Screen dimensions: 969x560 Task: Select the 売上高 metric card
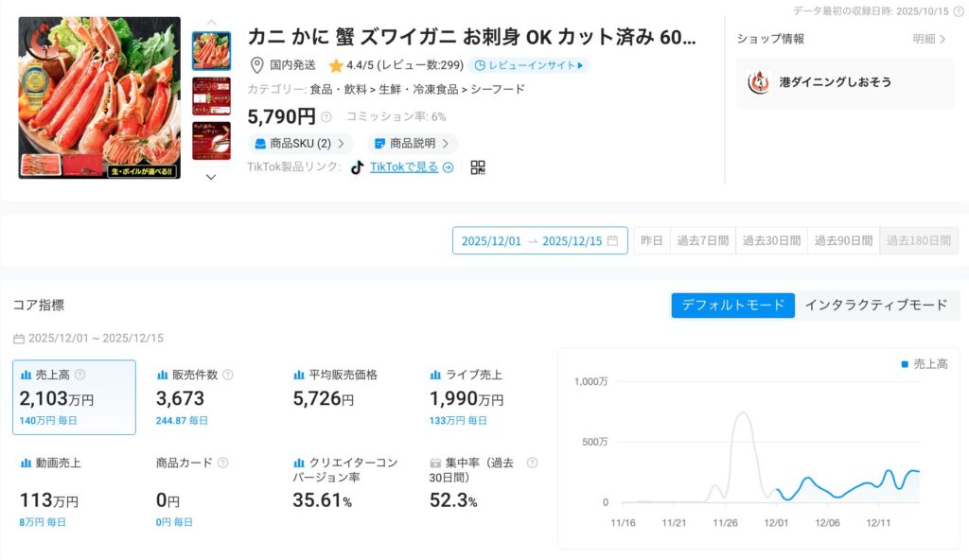(74, 397)
